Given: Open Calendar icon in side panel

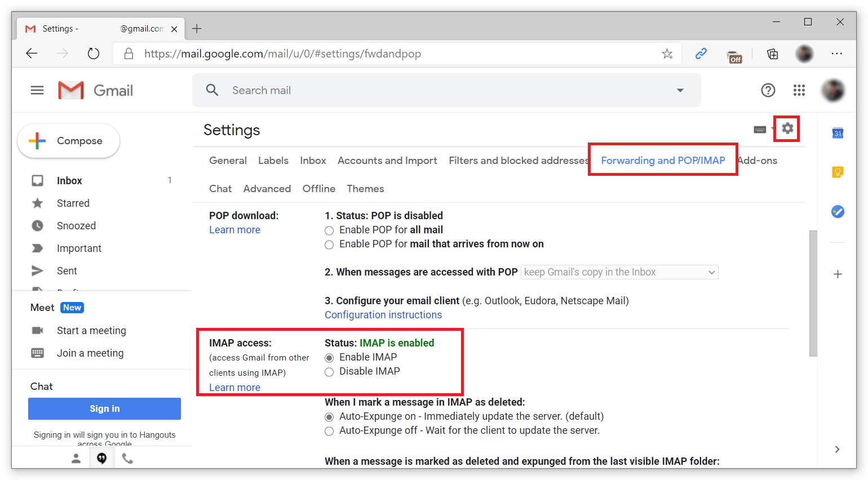Looking at the screenshot, I should click(838, 133).
